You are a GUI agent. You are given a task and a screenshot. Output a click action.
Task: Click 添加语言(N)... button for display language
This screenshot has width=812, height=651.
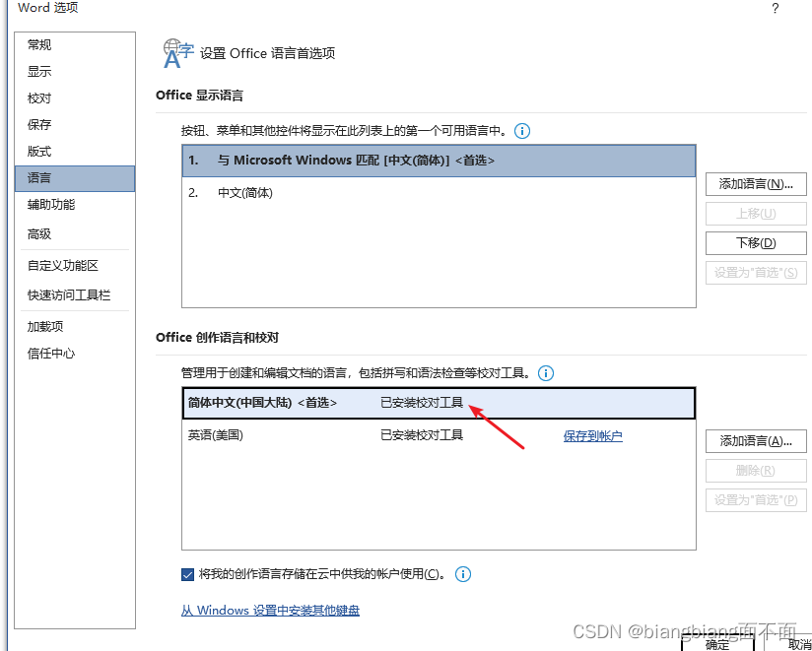(x=756, y=184)
